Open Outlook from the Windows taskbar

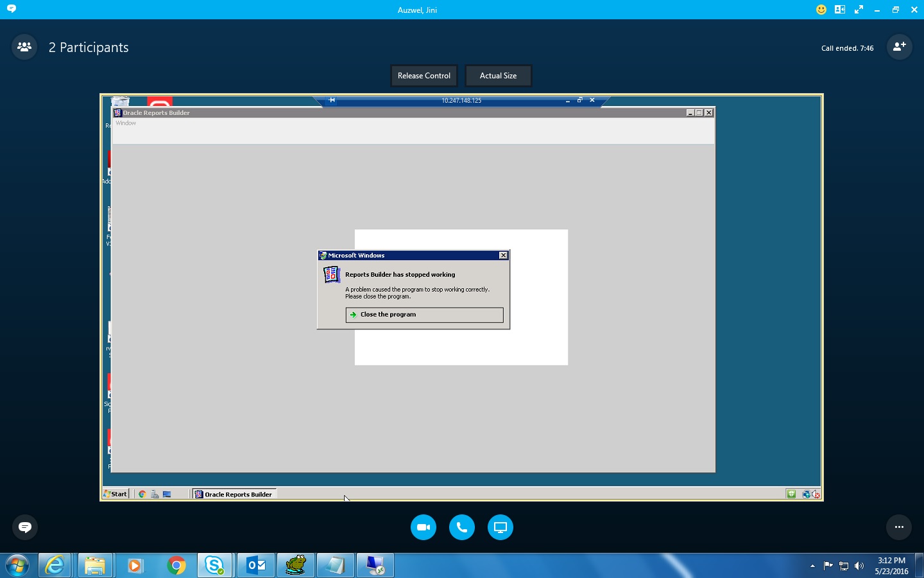256,565
